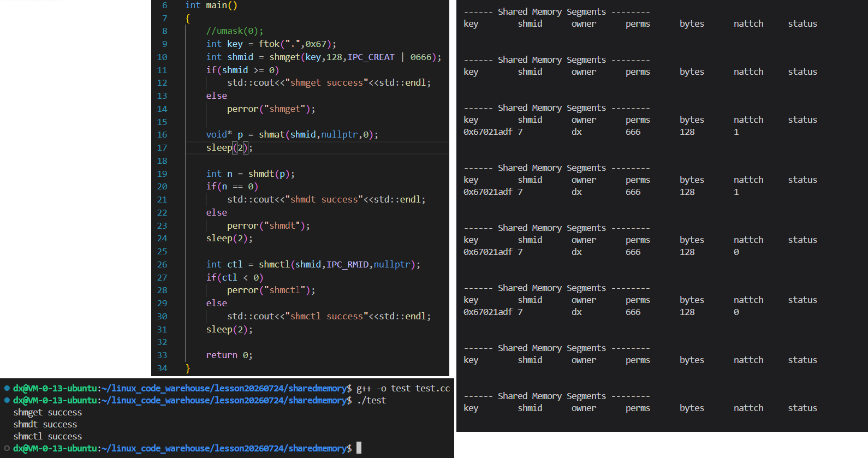Click 'if(n == 0)' condition
The image size is (868, 458).
tap(232, 187)
